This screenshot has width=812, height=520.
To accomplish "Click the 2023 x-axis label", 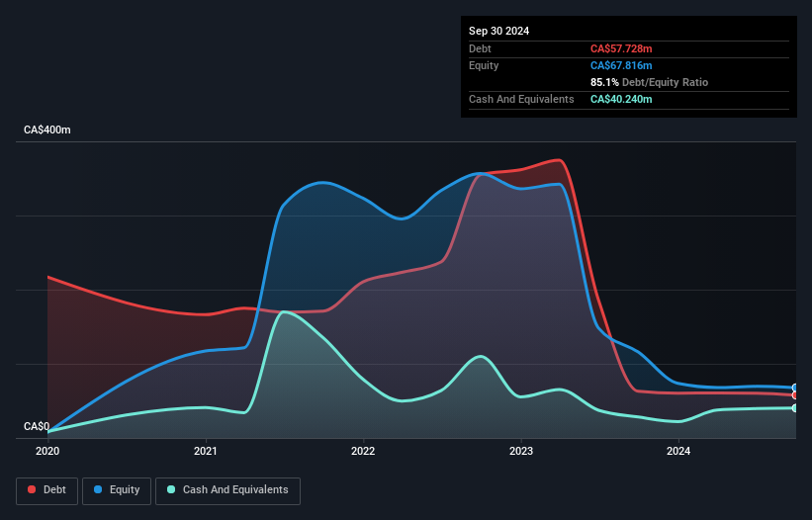I will [521, 451].
